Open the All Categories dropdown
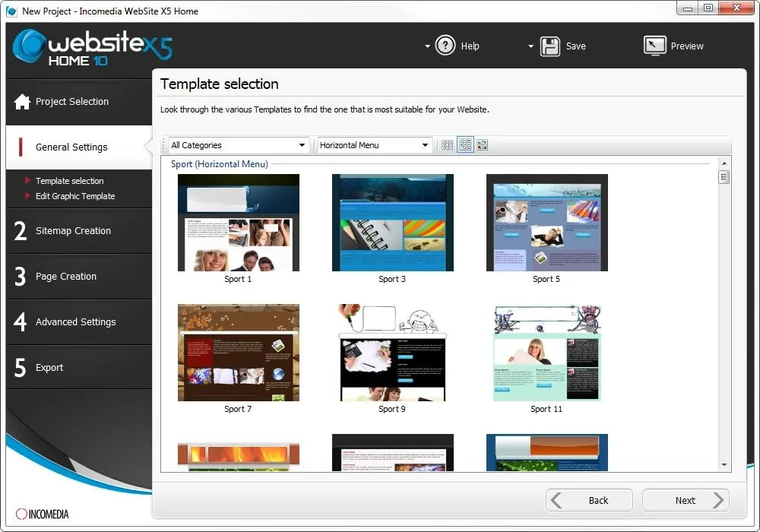Screen dimensions: 760x532 237,144
